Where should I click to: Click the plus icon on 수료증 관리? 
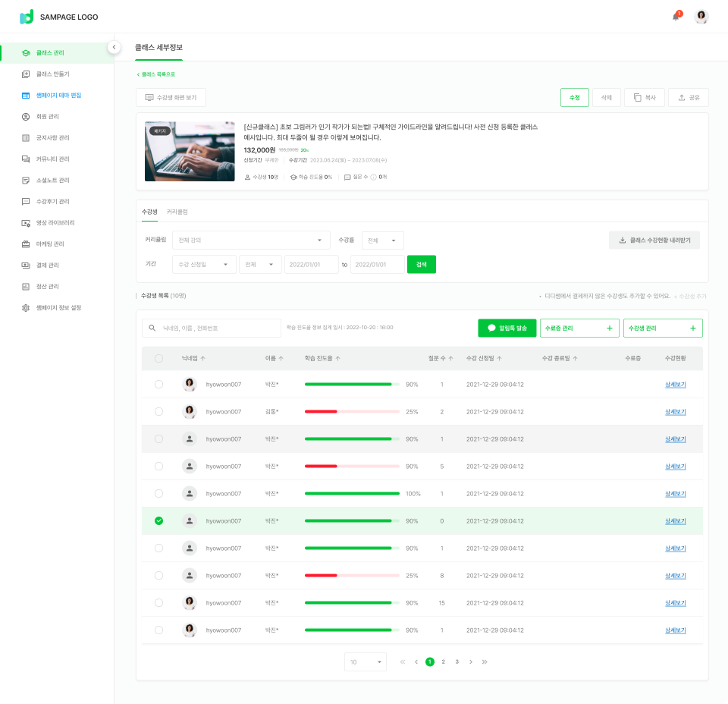[x=609, y=328]
